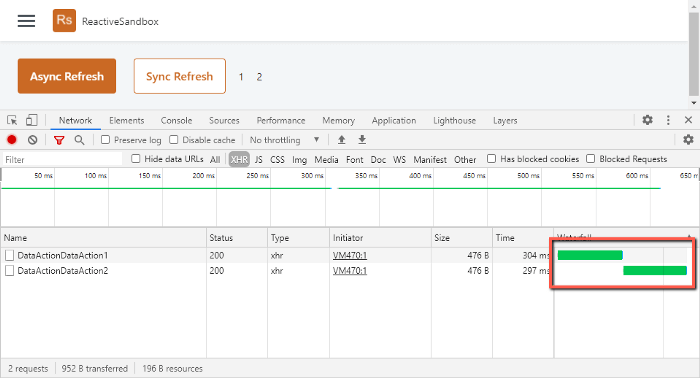The height and width of the screenshot is (378, 700).
Task: Sort by the Initiator column header
Action: point(380,238)
